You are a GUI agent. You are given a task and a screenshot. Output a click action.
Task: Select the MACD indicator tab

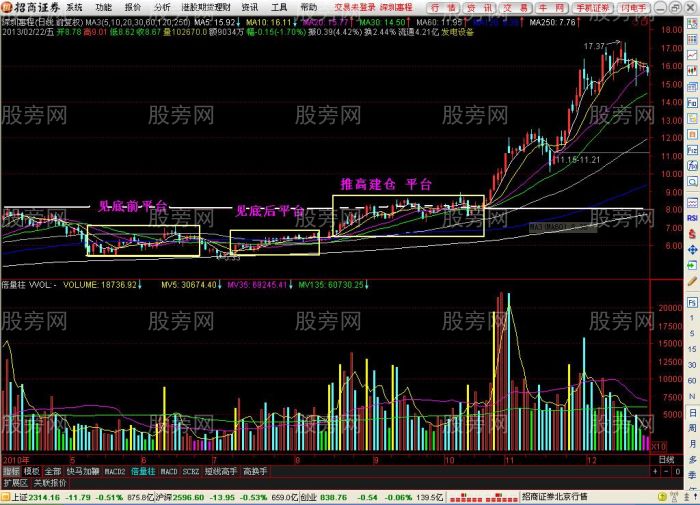169,472
